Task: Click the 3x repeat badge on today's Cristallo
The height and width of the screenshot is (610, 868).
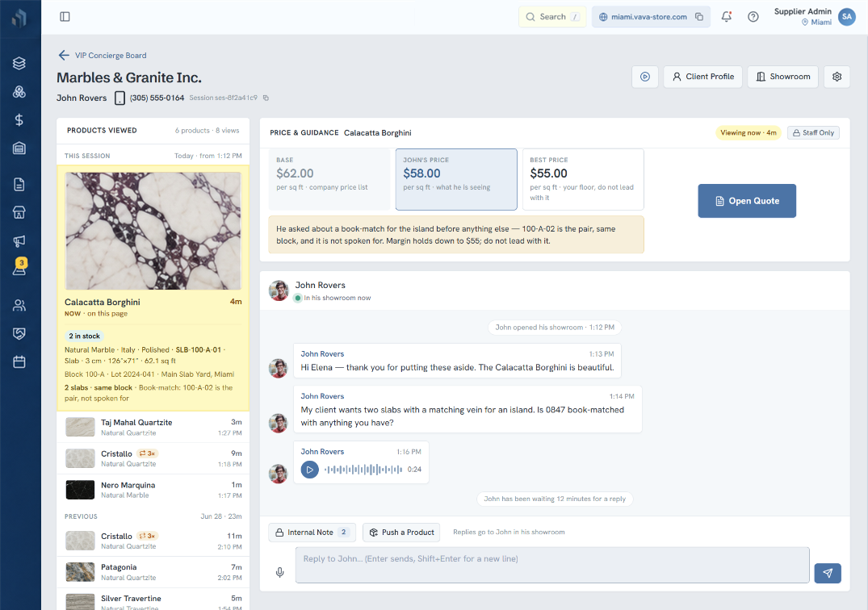Action: [x=147, y=453]
